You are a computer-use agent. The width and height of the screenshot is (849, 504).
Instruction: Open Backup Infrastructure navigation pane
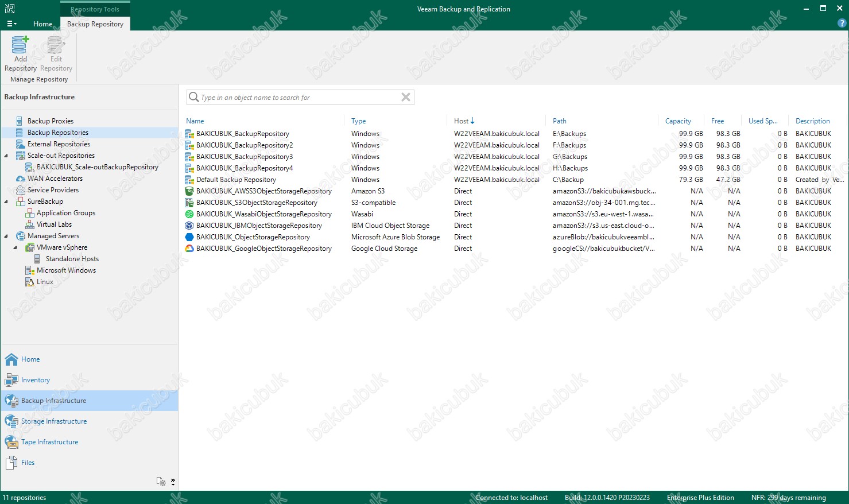[90, 401]
